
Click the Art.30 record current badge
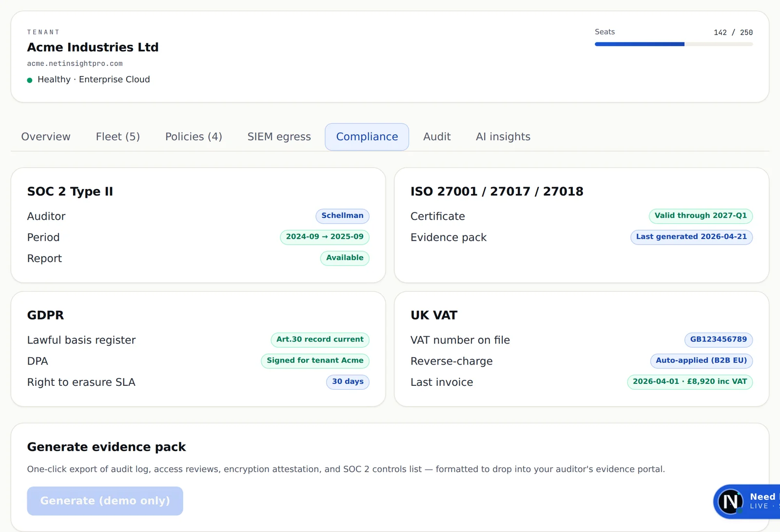click(320, 340)
